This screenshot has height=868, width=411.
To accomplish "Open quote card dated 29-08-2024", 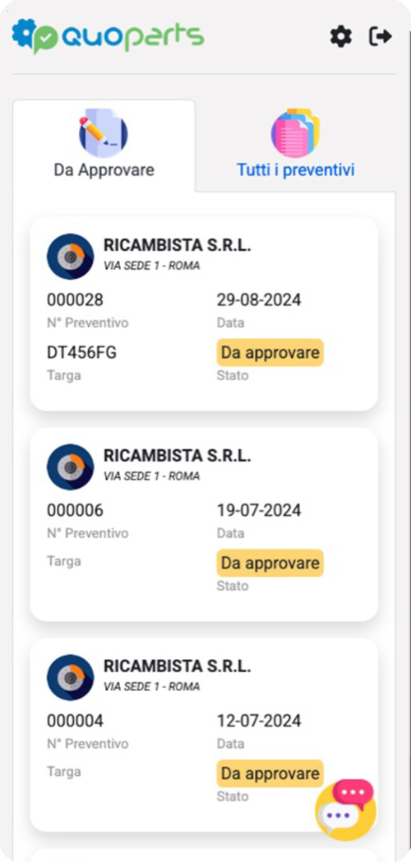I will (x=204, y=313).
